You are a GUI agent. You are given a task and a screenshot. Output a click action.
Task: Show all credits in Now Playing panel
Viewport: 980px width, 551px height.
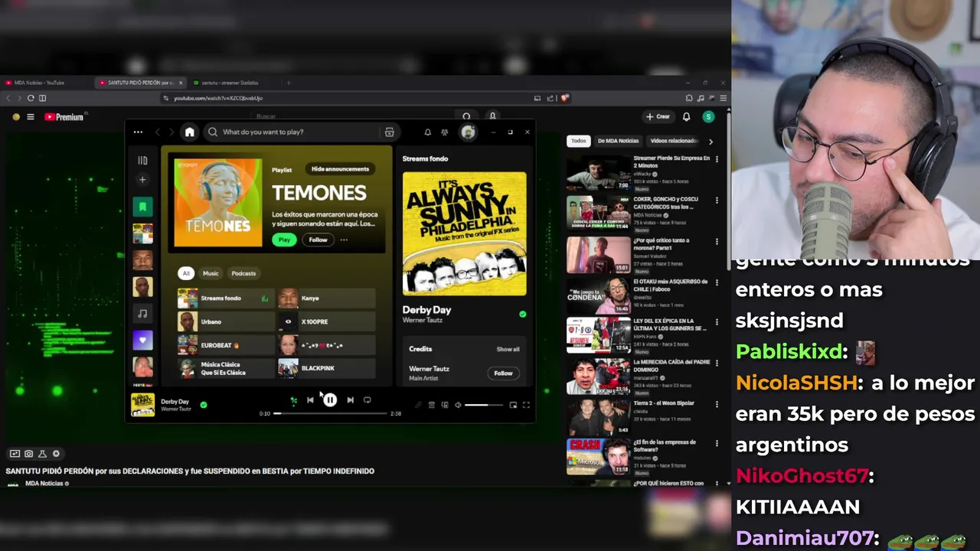[x=508, y=349]
